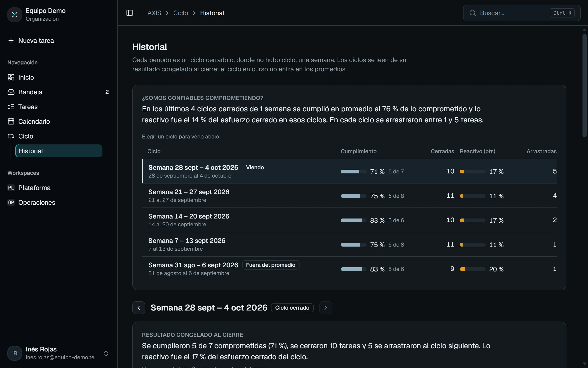Click the Bandeja unread count 2

tap(107, 92)
